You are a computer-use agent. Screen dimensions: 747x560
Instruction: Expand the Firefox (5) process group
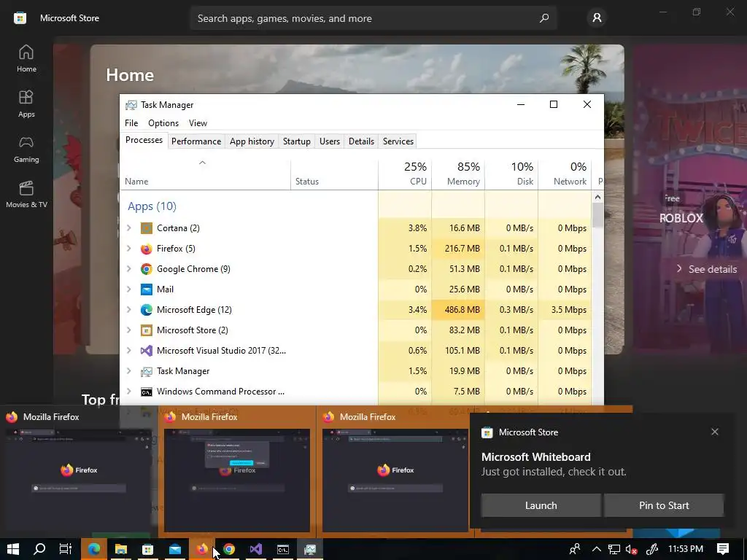click(128, 249)
